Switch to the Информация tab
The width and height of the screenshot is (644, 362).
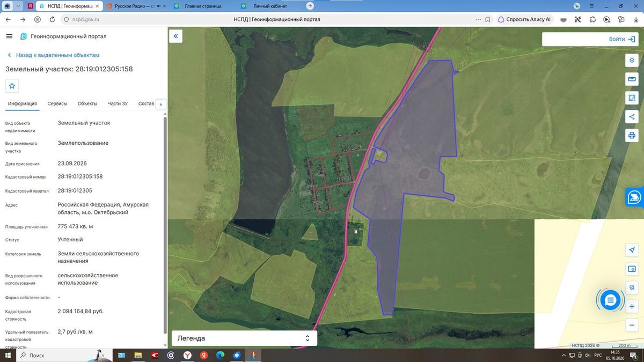point(22,104)
